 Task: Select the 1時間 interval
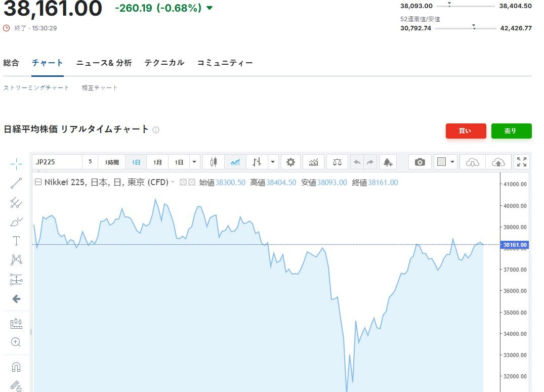(112, 162)
